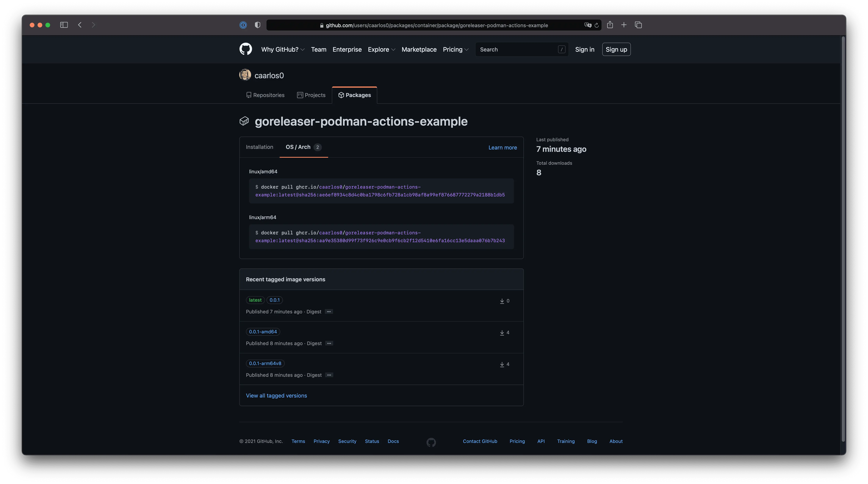Click the package cube icon beside title
868x484 pixels.
point(244,121)
